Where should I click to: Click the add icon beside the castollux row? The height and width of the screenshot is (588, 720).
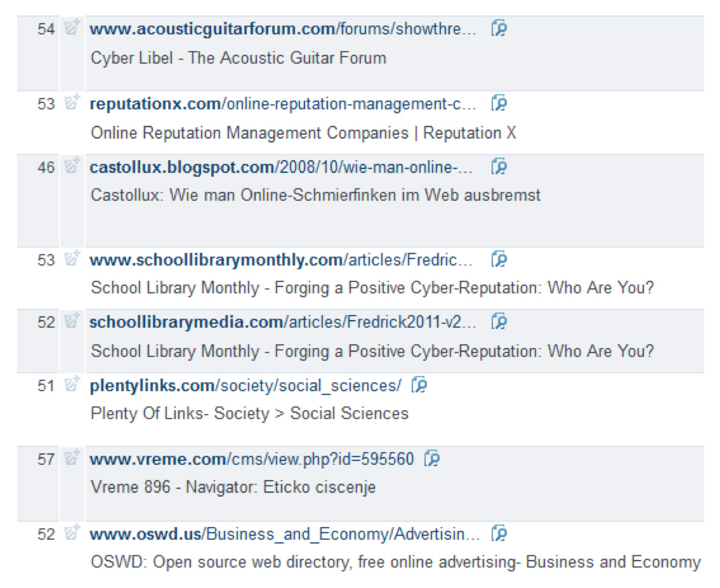coord(70,166)
